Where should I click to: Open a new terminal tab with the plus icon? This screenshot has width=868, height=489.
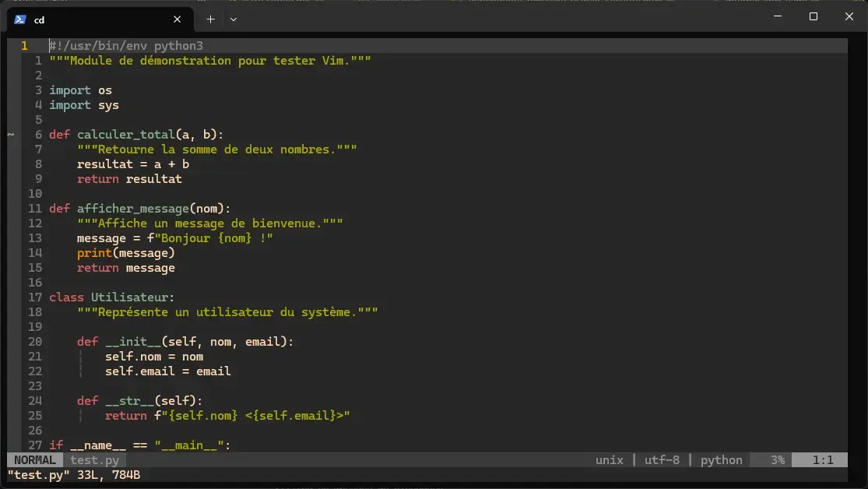[209, 19]
